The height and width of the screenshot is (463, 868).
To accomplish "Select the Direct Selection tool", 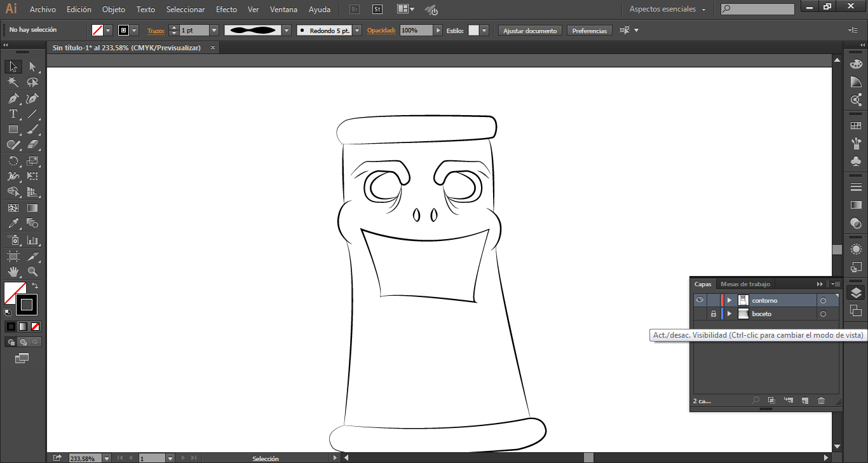I will [x=32, y=67].
